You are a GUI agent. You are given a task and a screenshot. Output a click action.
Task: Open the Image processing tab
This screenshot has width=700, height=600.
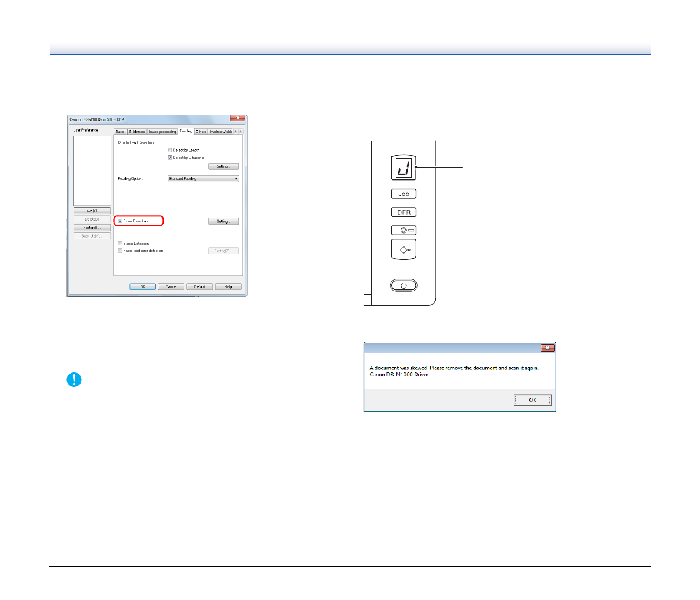(x=162, y=132)
